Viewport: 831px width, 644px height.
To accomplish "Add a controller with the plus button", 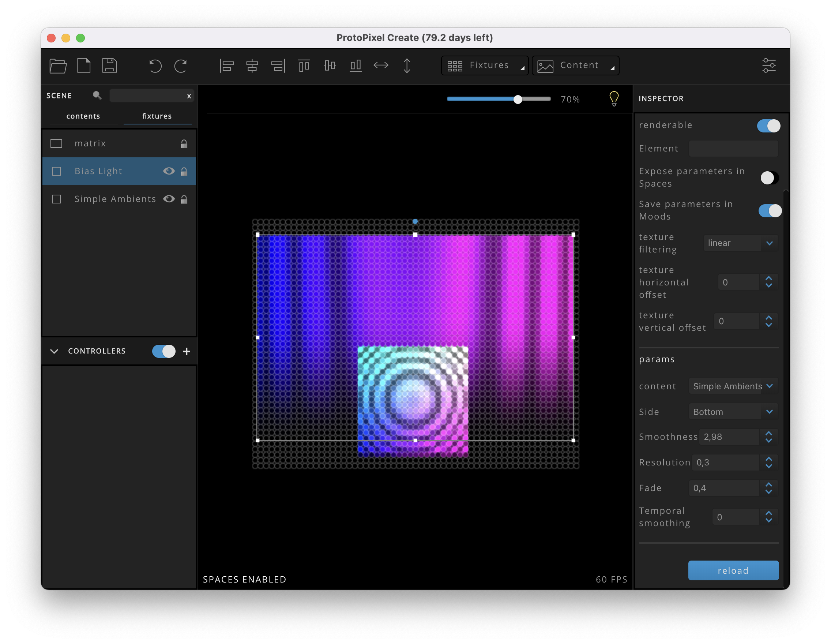I will [x=186, y=351].
